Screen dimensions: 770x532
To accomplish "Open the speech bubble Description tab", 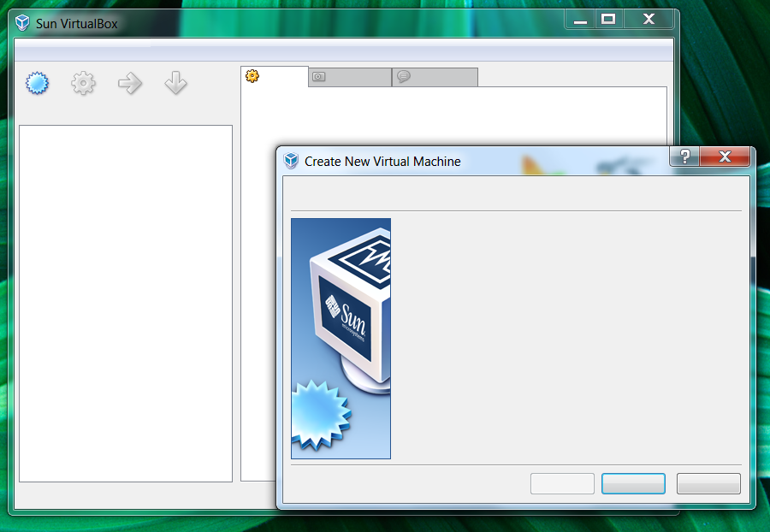I will click(435, 77).
